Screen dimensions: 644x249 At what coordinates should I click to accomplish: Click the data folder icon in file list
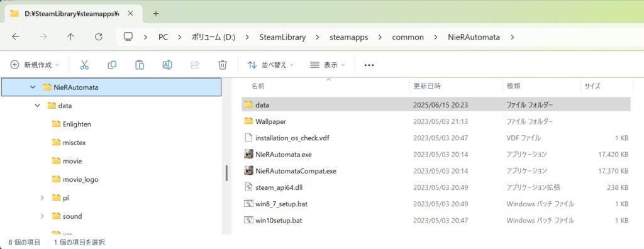click(x=248, y=105)
